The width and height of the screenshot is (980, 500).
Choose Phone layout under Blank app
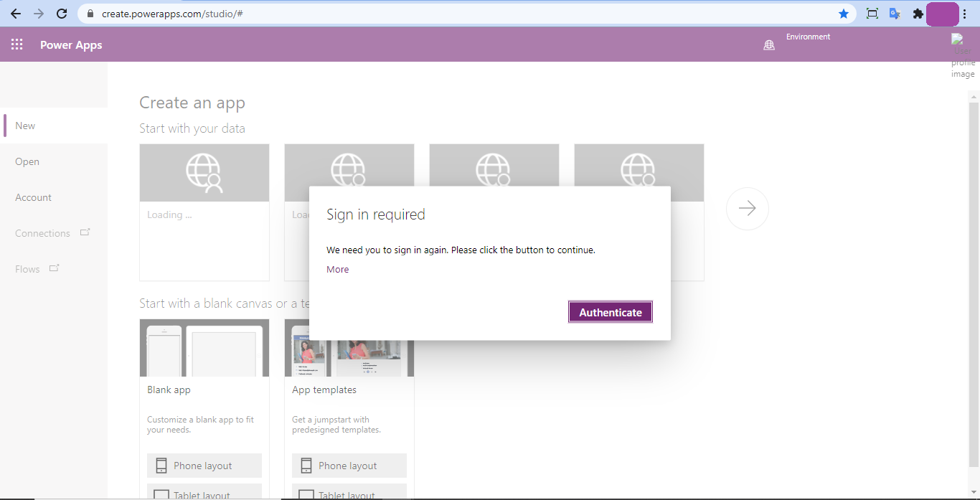204,465
